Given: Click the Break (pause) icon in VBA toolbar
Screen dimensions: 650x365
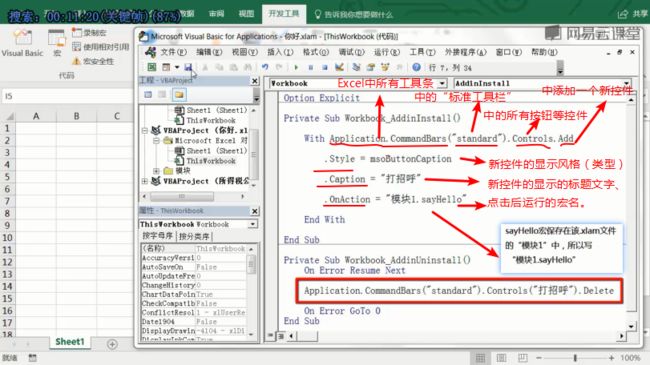Looking at the screenshot, I should tap(310, 67).
